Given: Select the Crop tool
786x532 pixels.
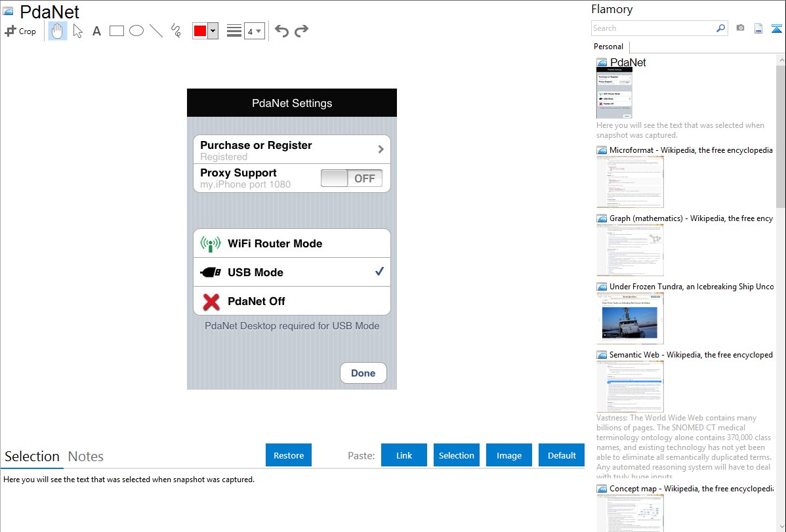Looking at the screenshot, I should (20, 31).
